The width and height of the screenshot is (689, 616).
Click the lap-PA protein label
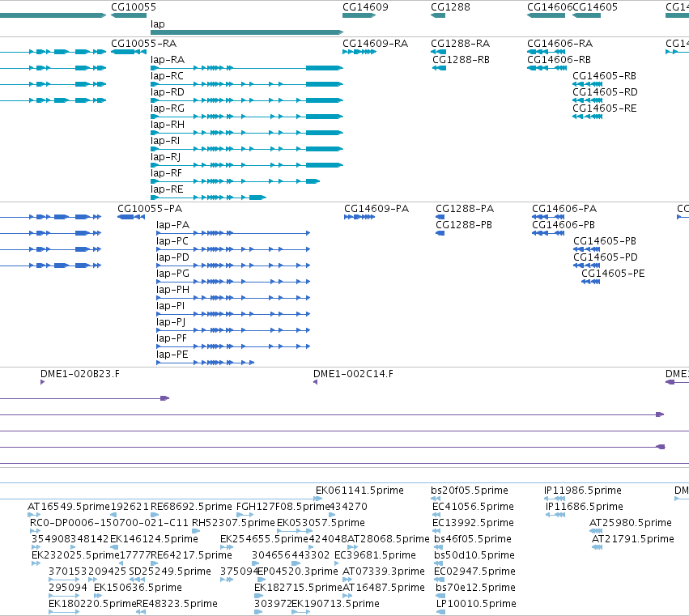(x=172, y=225)
